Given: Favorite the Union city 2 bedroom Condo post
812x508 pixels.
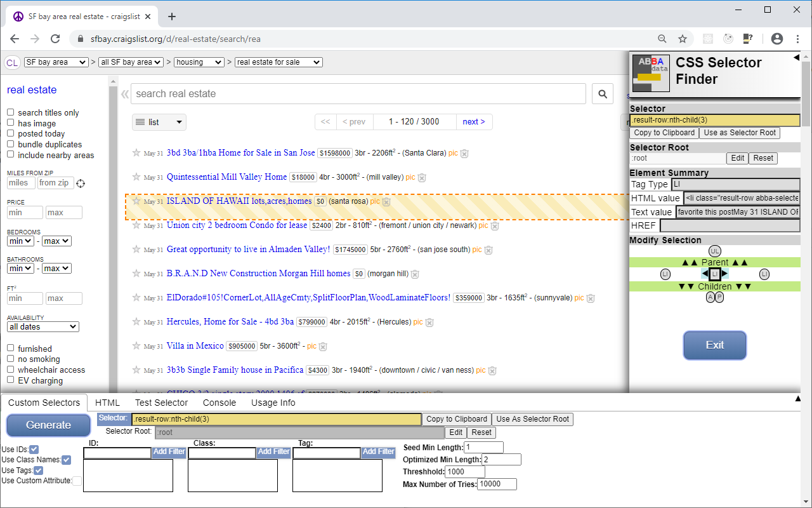Looking at the screenshot, I should click(136, 225).
